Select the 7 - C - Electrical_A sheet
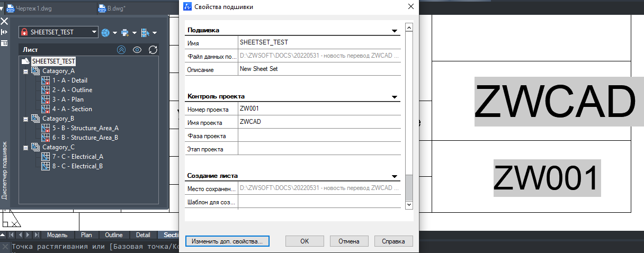The height and width of the screenshot is (253, 644). pos(77,157)
